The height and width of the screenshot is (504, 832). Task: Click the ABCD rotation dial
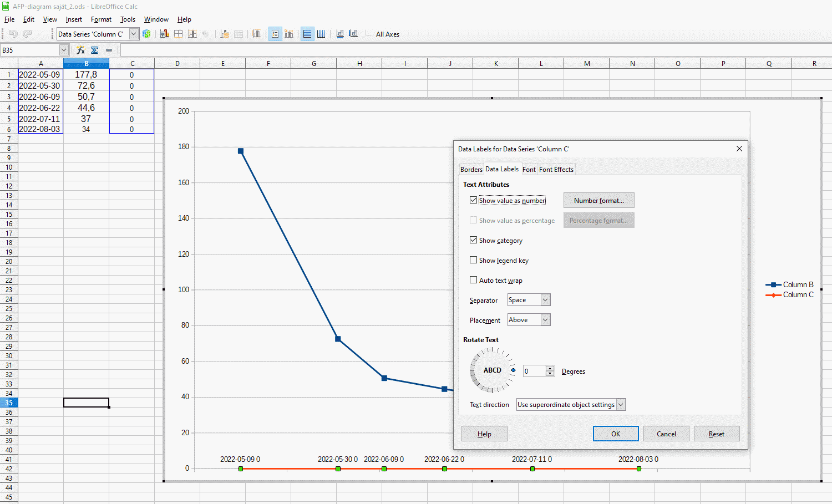(493, 370)
